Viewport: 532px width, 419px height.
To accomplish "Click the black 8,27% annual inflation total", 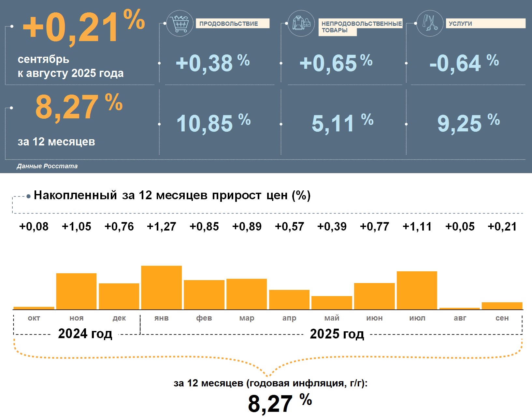I will tap(280, 403).
